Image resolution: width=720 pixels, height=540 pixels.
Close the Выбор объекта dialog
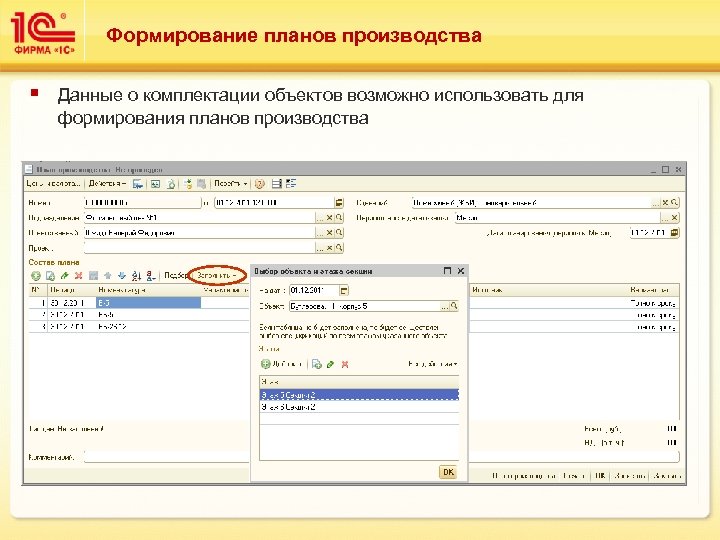point(461,271)
